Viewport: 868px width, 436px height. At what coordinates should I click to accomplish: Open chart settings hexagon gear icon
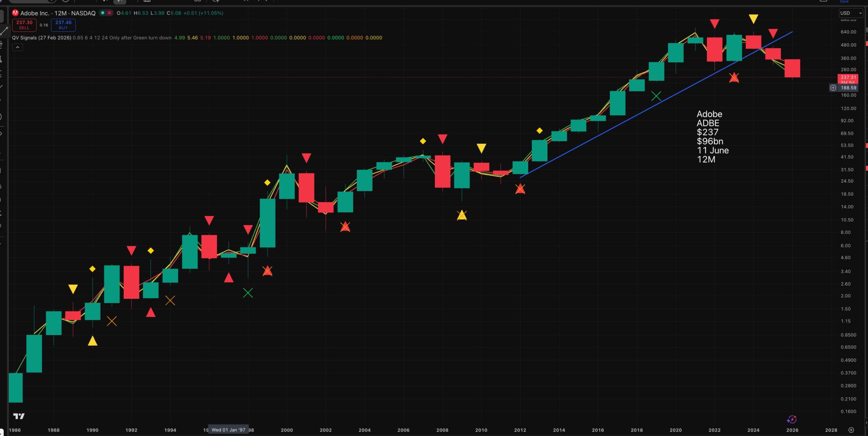click(x=851, y=430)
